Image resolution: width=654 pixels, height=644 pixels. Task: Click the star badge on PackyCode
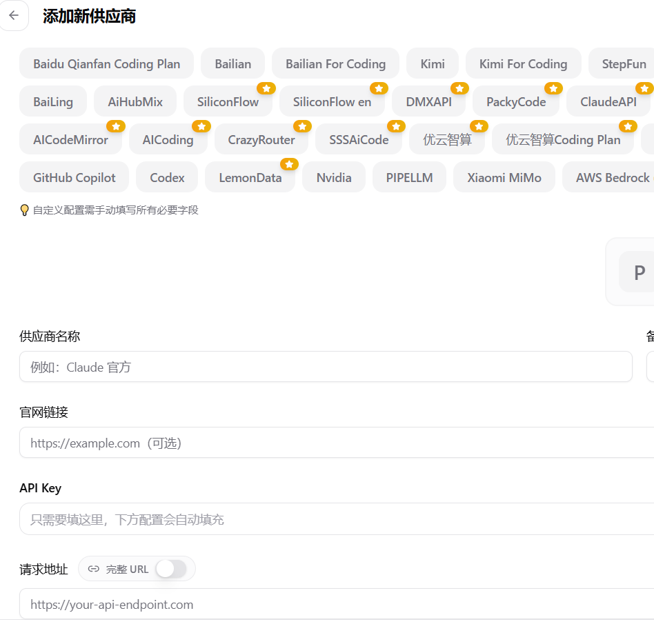(553, 88)
